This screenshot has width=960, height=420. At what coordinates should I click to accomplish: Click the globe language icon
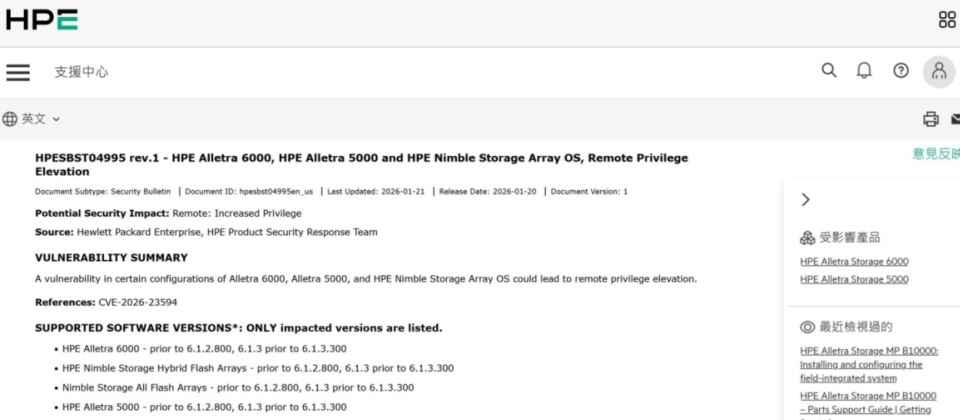click(x=10, y=119)
